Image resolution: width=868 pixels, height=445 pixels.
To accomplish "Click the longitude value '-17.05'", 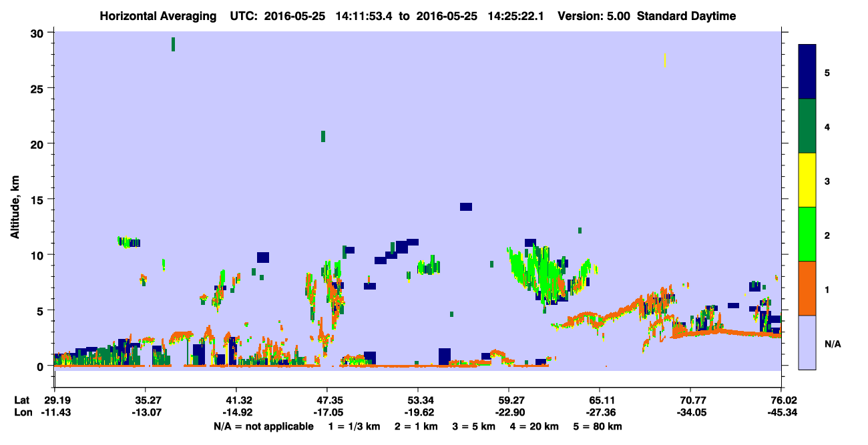I will pos(327,412).
